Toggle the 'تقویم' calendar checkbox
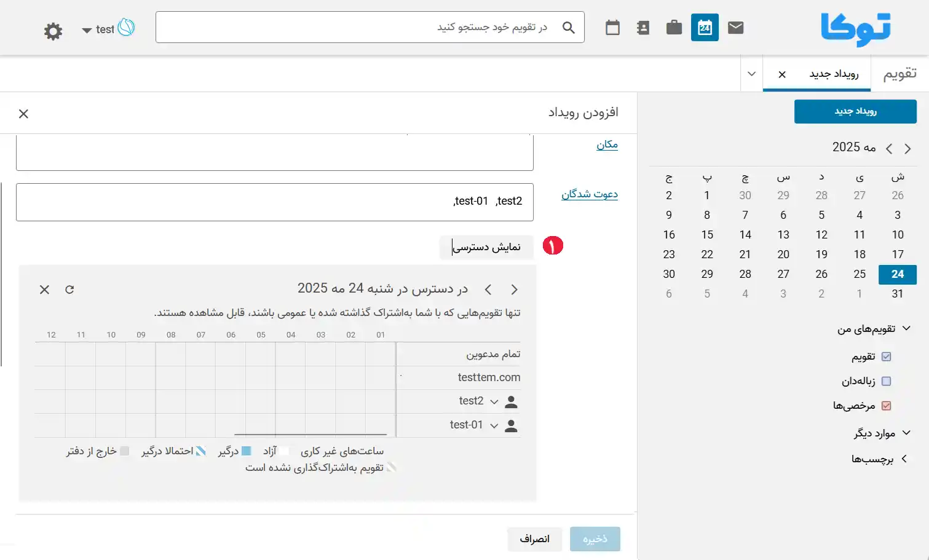Image resolution: width=929 pixels, height=560 pixels. click(886, 357)
